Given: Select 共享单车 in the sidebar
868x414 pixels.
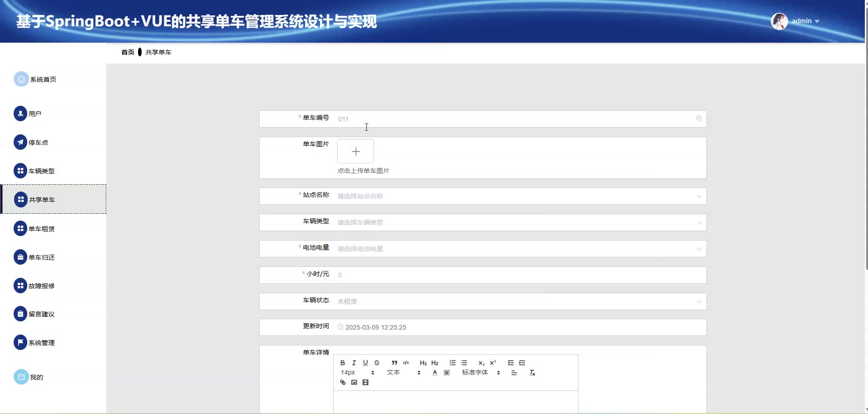Looking at the screenshot, I should pos(54,199).
